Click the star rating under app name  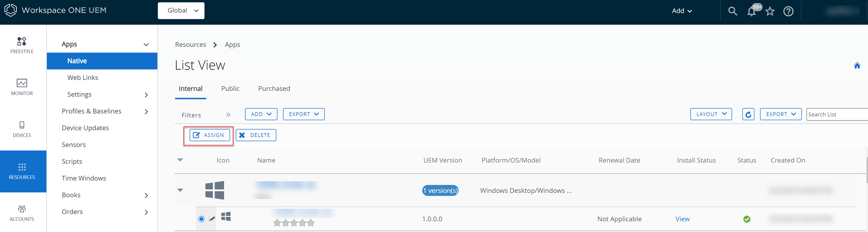click(x=294, y=223)
